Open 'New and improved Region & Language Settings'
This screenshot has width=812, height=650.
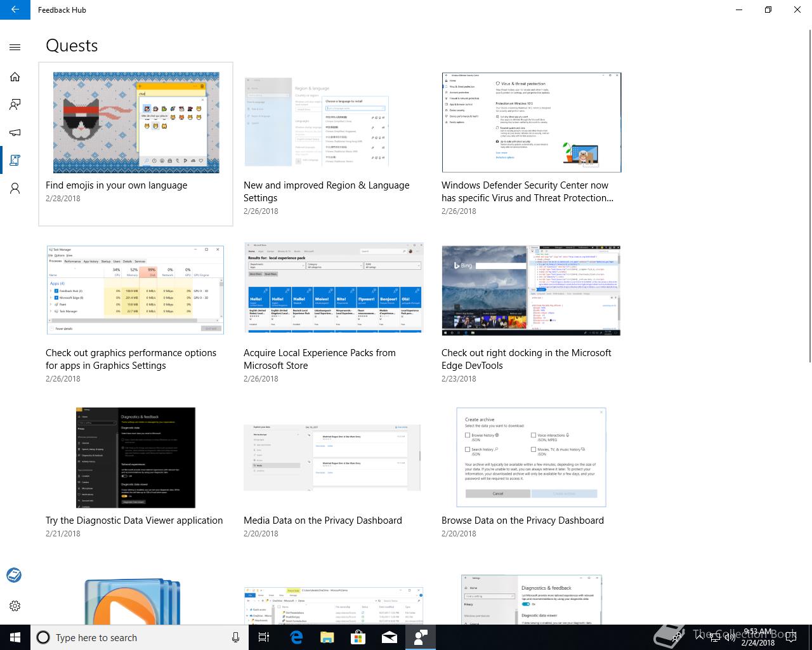click(327, 192)
